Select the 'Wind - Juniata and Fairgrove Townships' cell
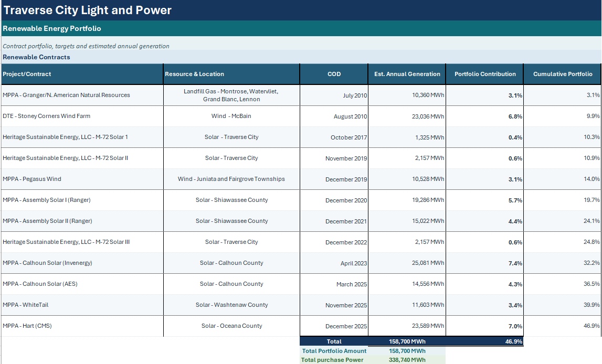Image resolution: width=602 pixels, height=364 pixels. coord(231,179)
